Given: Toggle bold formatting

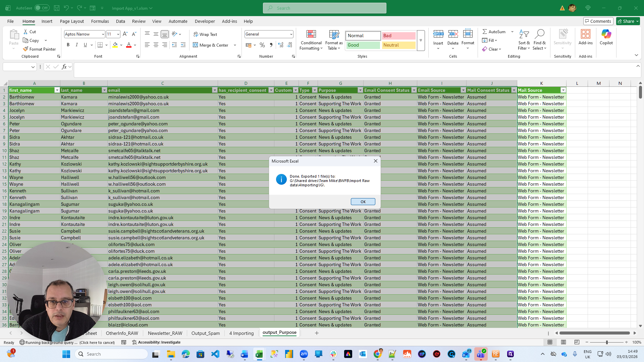Looking at the screenshot, I should (x=68, y=45).
